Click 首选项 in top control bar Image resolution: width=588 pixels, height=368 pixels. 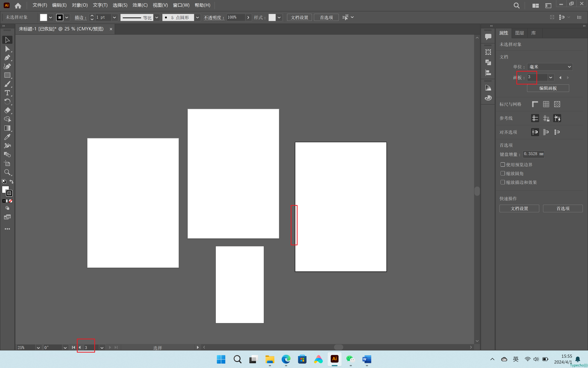[x=326, y=17]
